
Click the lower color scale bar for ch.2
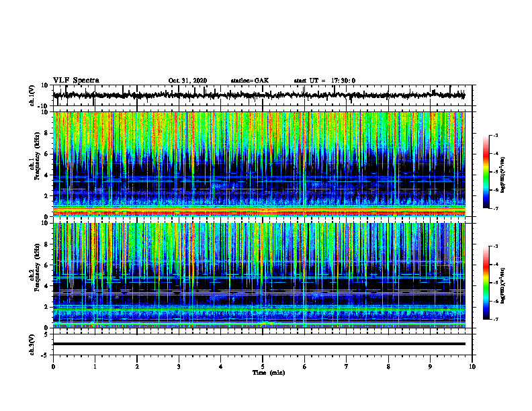(x=486, y=283)
